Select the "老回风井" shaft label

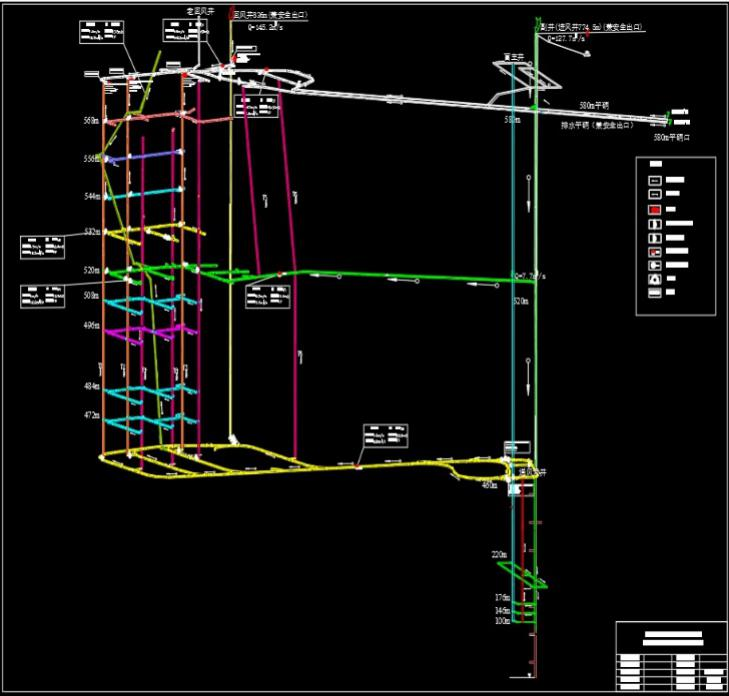(x=200, y=12)
